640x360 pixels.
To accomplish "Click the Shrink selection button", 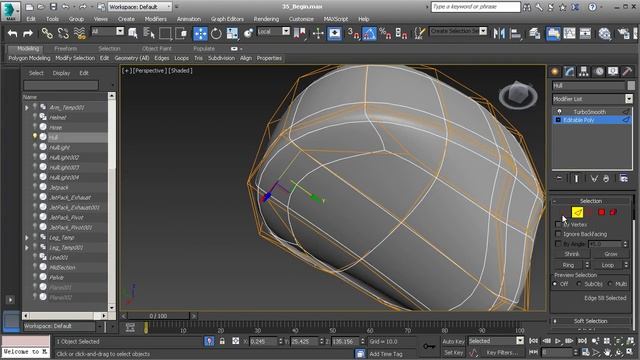I will pyautogui.click(x=571, y=254).
